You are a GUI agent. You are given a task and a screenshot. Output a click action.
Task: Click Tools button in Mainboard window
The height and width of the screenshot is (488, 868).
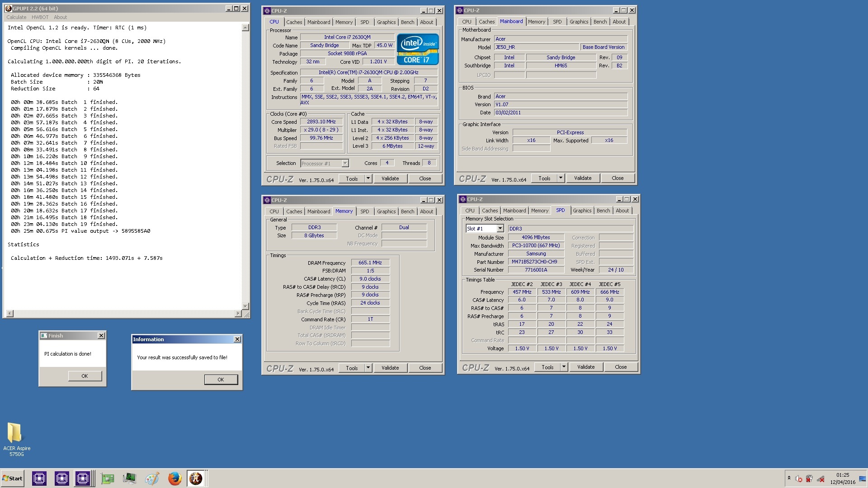click(544, 178)
